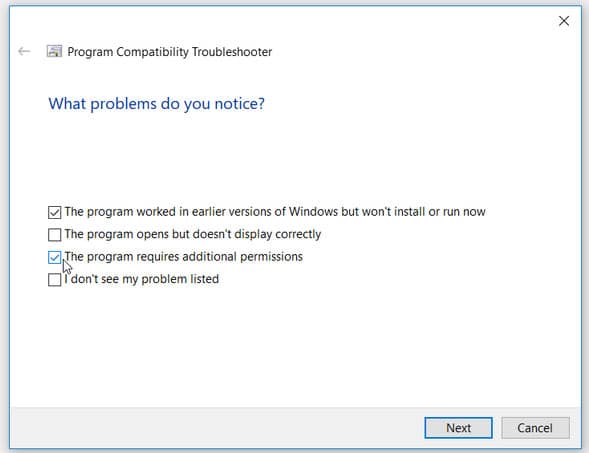Cancel the compatibility troubleshooter
The width and height of the screenshot is (589, 453).
(x=535, y=428)
